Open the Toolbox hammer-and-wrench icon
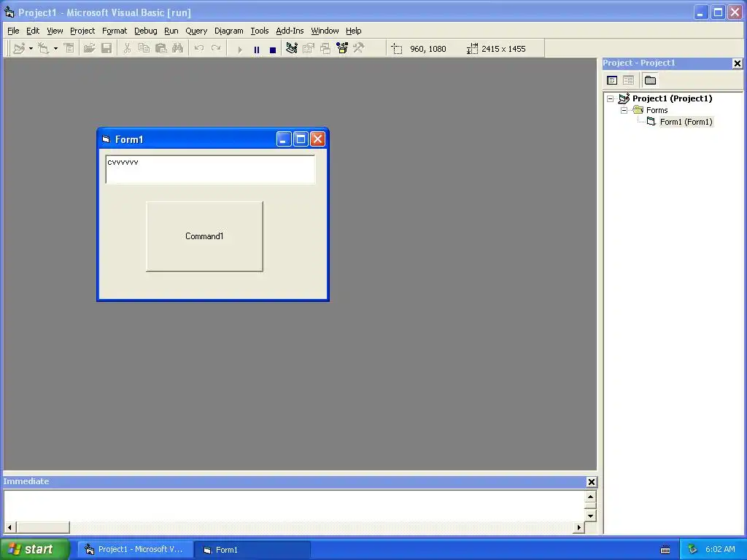 tap(359, 49)
